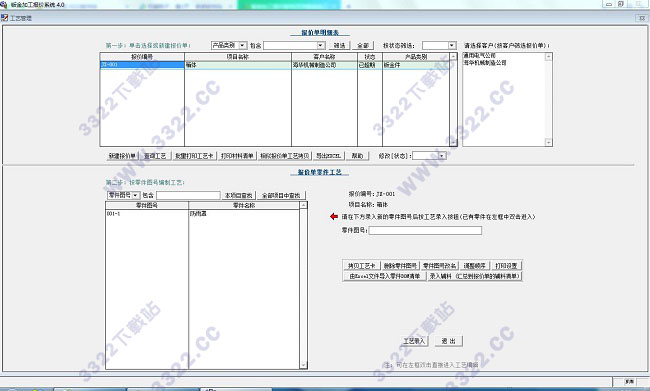
Task: Click the 零件图号 input field on right
Action: (425, 230)
